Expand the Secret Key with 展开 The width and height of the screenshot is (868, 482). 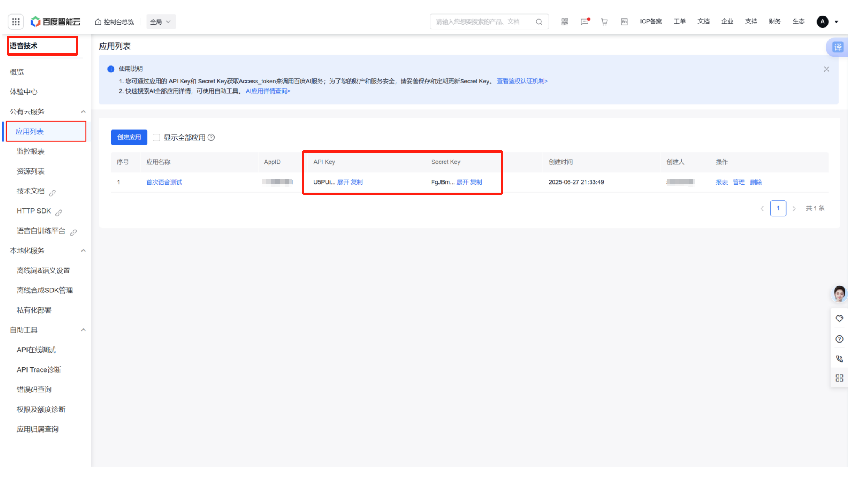point(462,182)
